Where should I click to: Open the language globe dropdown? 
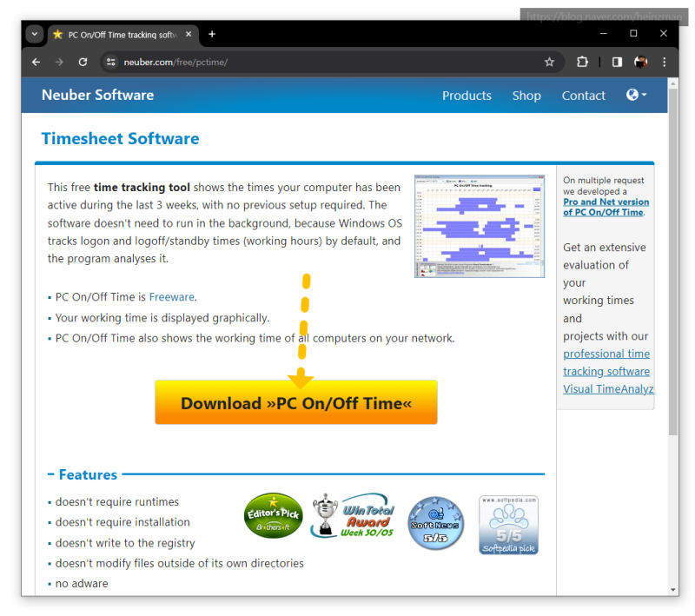pyautogui.click(x=637, y=95)
